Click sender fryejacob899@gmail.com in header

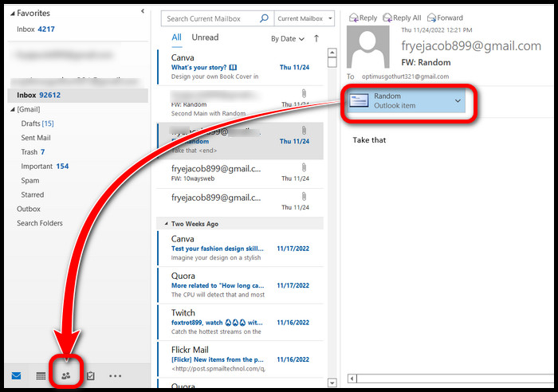point(471,46)
